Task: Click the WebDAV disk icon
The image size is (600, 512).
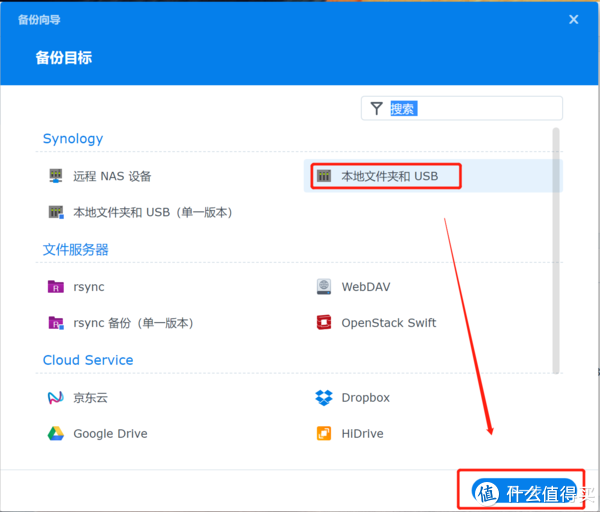Action: pos(324,287)
